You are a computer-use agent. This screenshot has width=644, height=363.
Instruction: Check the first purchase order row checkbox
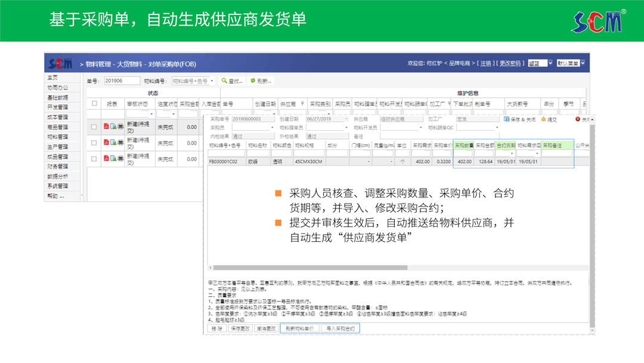coord(94,127)
